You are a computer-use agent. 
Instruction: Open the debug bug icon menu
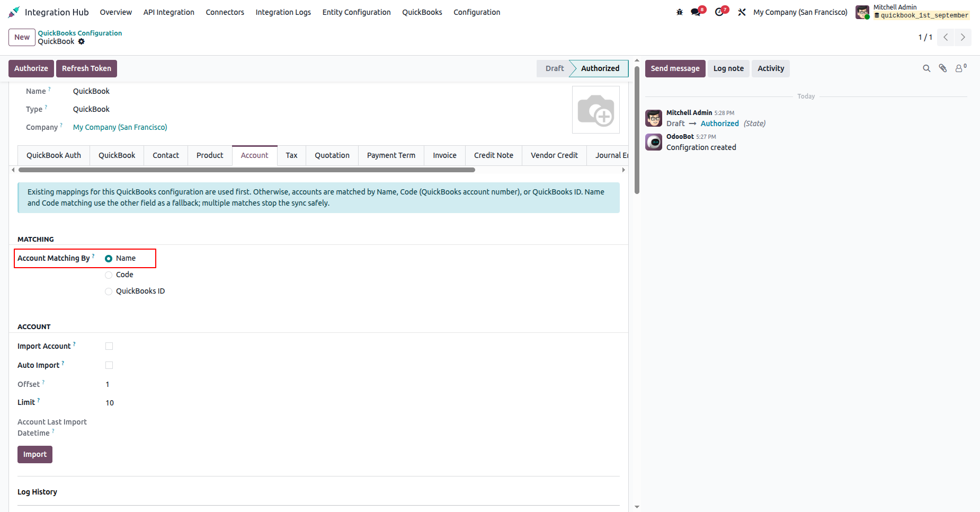680,12
